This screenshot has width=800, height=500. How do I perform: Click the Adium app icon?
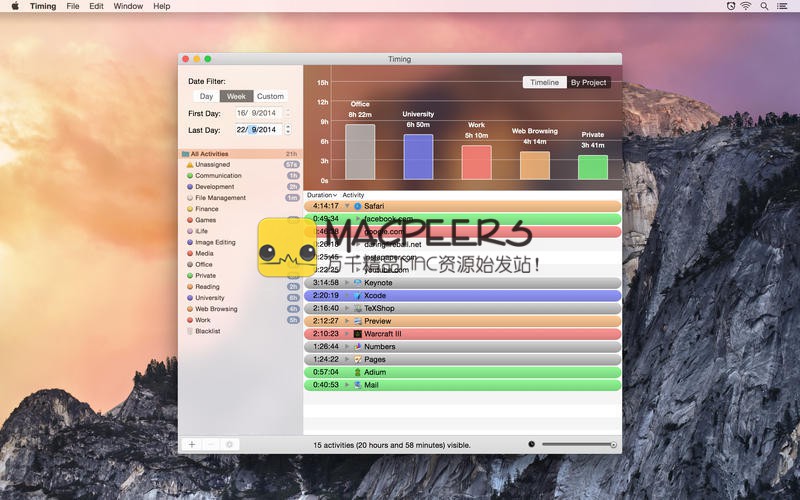[358, 372]
